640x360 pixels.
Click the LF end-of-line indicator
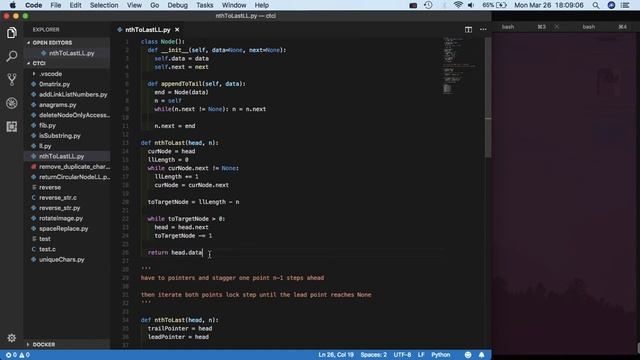421,355
